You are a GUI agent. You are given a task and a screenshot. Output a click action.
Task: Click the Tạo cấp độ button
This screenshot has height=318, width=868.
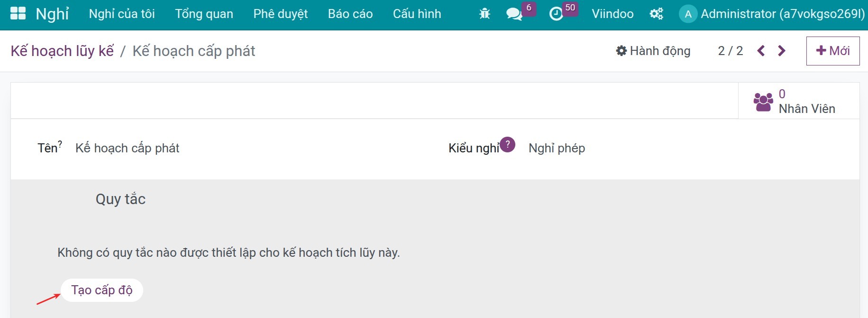pyautogui.click(x=102, y=290)
